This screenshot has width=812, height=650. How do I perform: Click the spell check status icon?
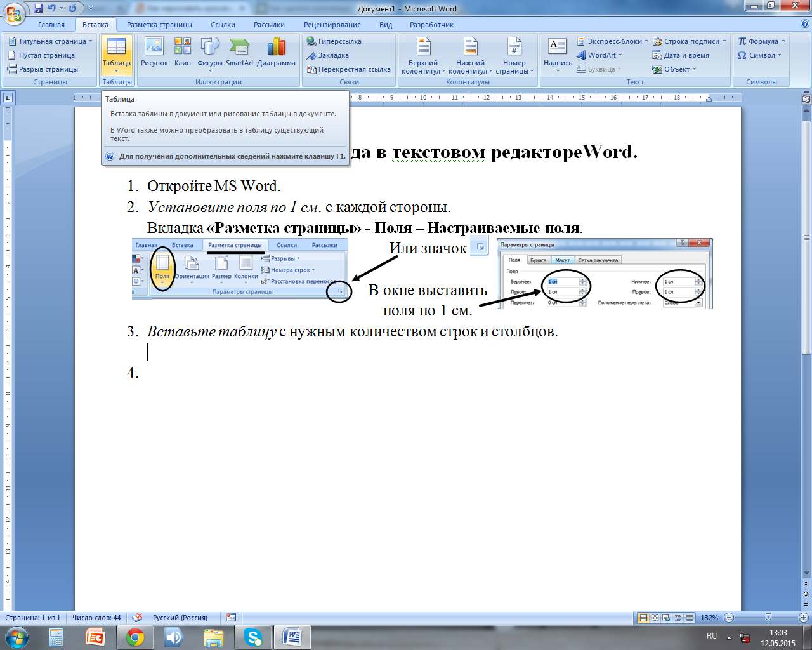137,618
